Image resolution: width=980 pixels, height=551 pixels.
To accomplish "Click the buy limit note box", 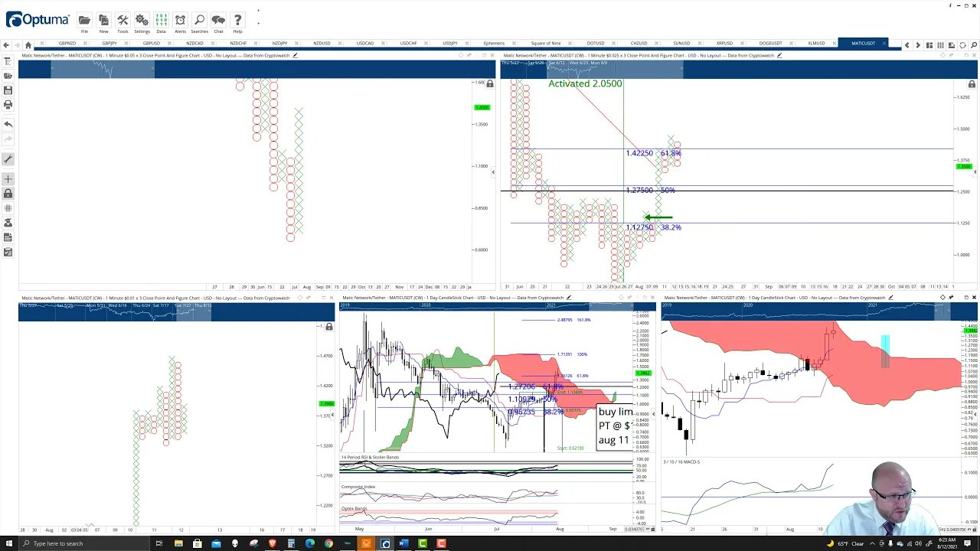I will point(615,426).
